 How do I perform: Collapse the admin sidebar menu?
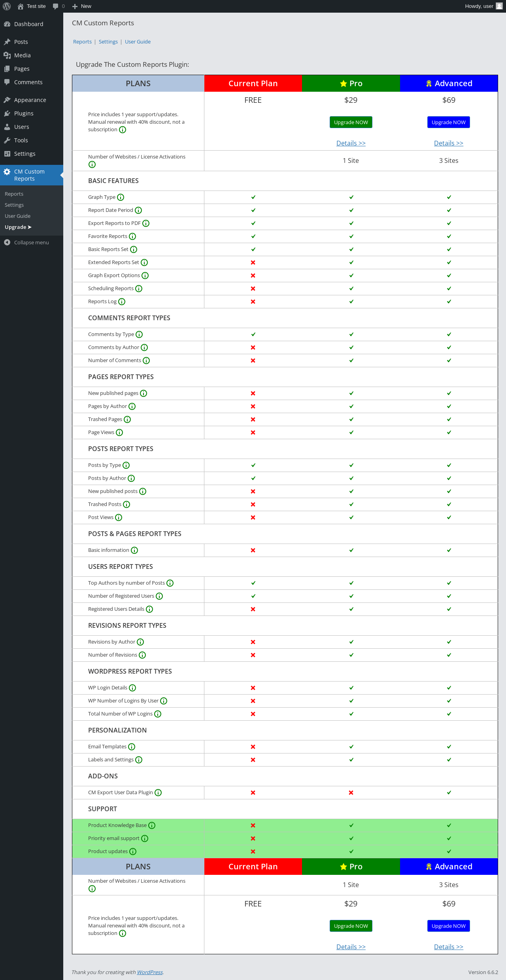pyautogui.click(x=27, y=242)
